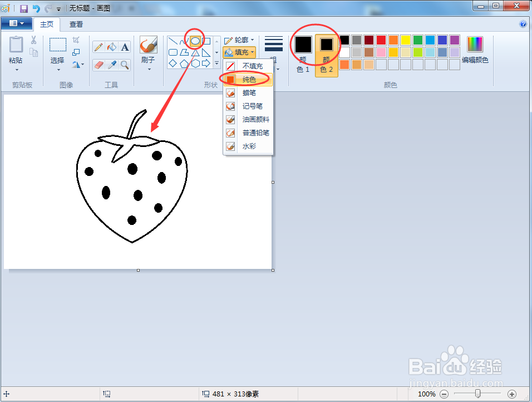Pick the red swatch from the color palette
Screen dimensions: 532x402
pos(381,40)
